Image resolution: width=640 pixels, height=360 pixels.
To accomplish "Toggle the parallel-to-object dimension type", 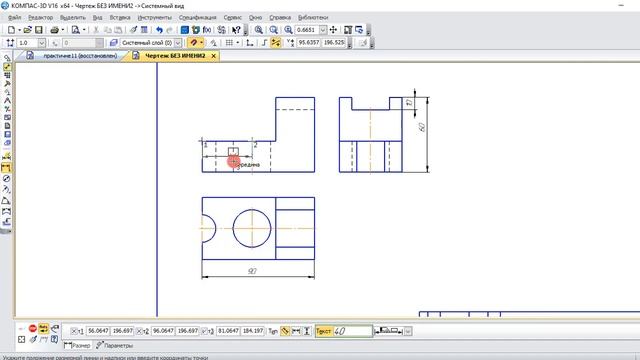I will tap(285, 331).
